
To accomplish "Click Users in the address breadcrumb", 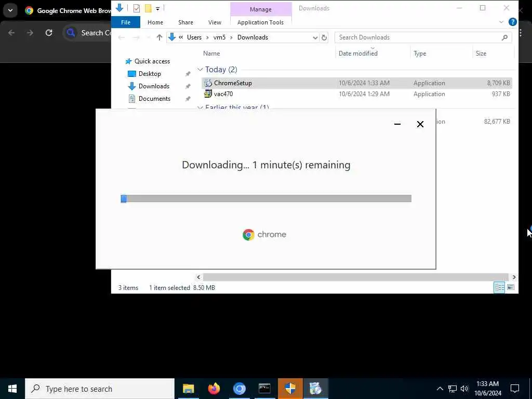I will 194,37.
